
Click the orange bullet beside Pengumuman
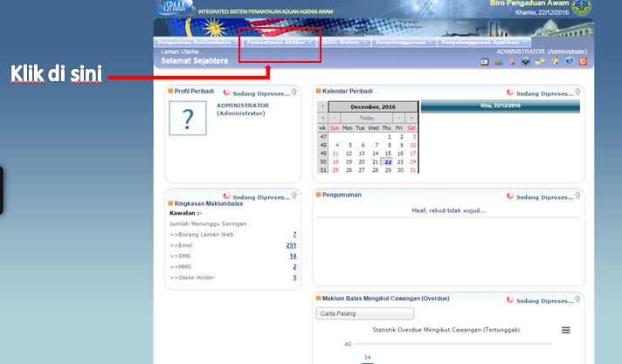[318, 195]
